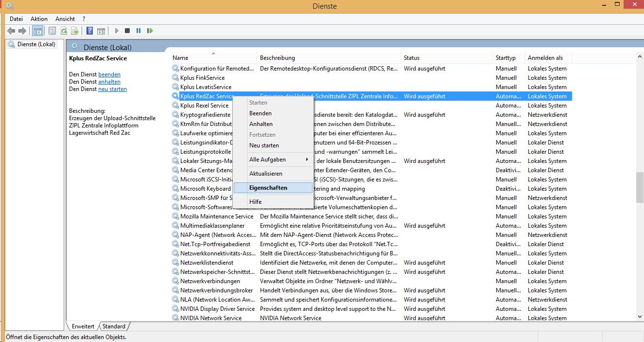Click the vertical scrollbar down arrow
Image resolution: width=644 pixels, height=342 pixels.
pos(640,317)
